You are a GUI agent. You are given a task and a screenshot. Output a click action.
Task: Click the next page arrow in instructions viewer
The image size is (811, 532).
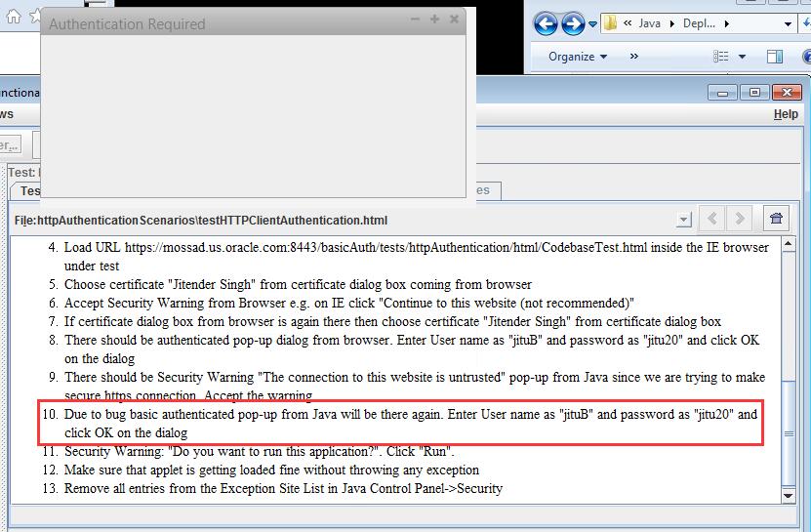coord(740,219)
